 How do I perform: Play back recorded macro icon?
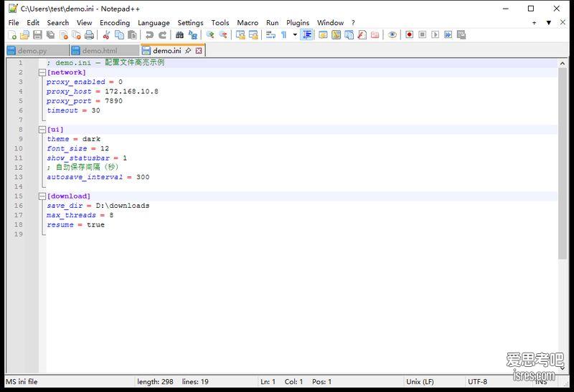pos(435,34)
